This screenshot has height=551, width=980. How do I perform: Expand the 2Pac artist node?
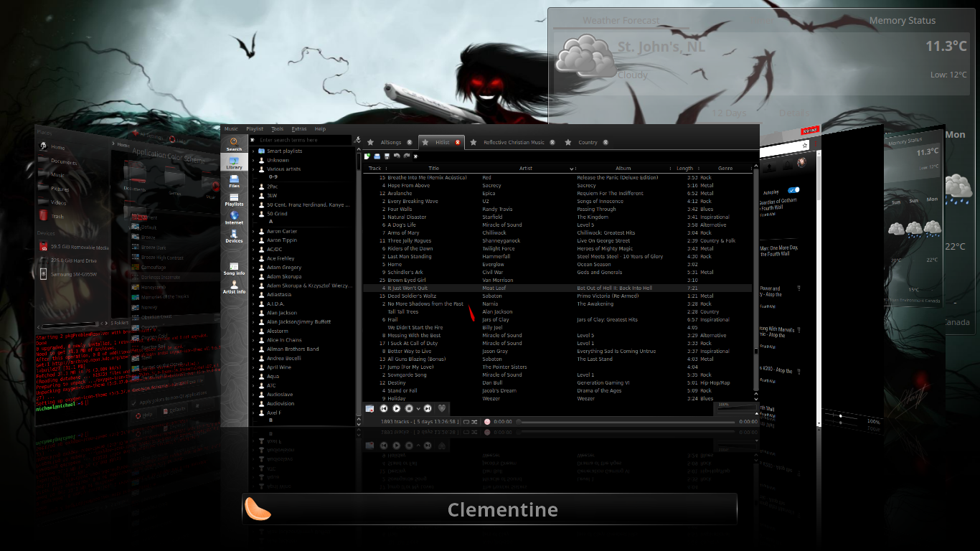coord(253,186)
